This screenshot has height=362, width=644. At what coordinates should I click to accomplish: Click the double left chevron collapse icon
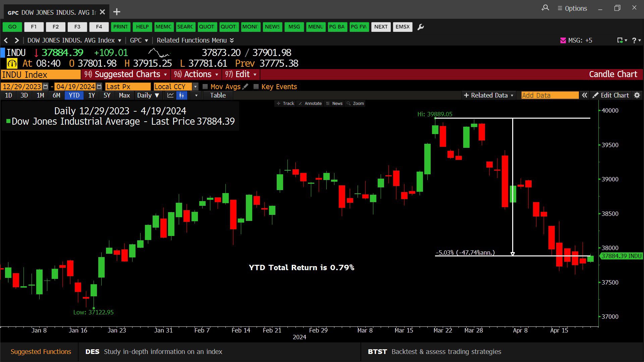584,95
